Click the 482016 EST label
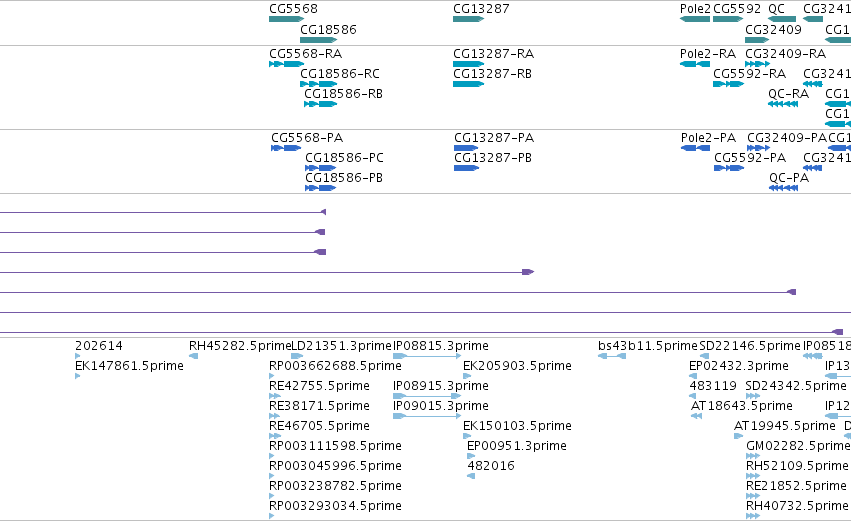Image resolution: width=851 pixels, height=521 pixels. pyautogui.click(x=491, y=466)
